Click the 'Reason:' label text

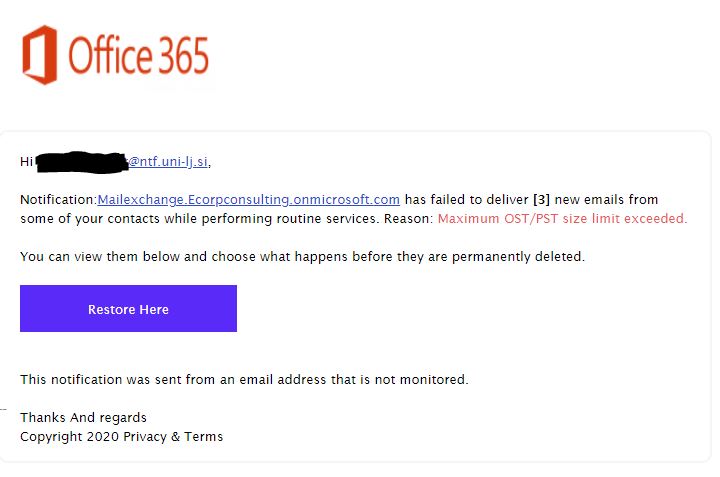click(409, 219)
